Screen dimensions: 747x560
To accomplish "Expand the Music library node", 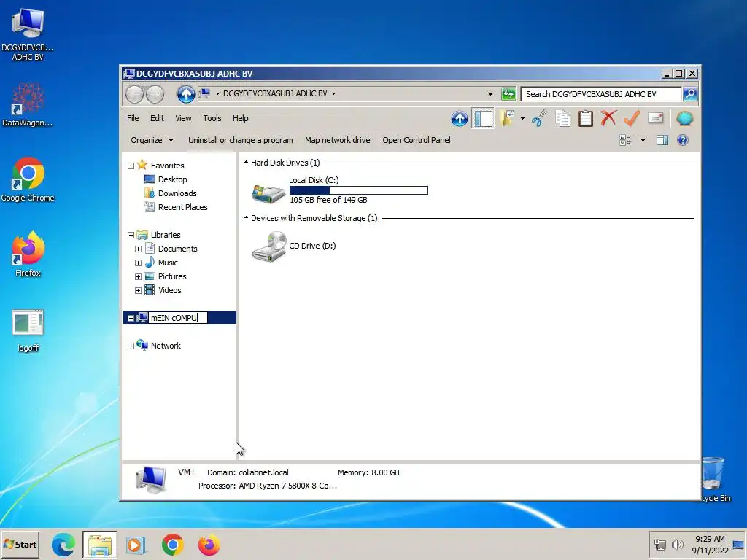I will (x=138, y=262).
